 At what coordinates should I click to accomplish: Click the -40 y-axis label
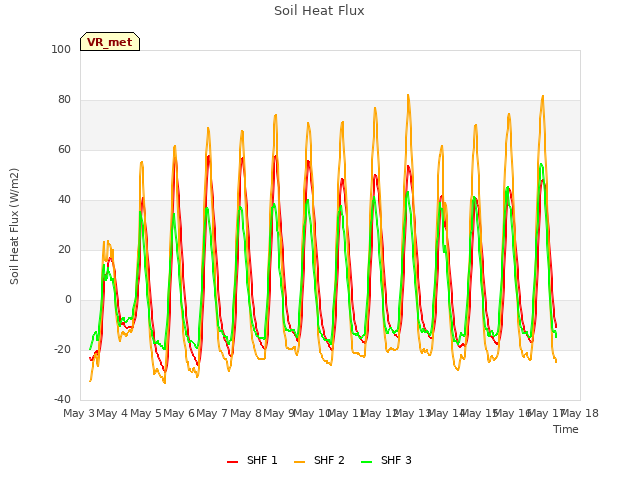pos(62,399)
